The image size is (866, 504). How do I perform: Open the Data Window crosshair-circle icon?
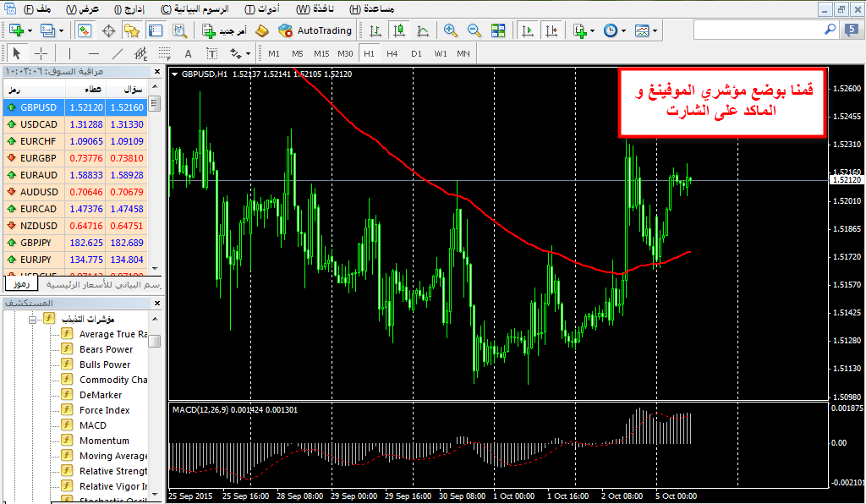(x=108, y=31)
